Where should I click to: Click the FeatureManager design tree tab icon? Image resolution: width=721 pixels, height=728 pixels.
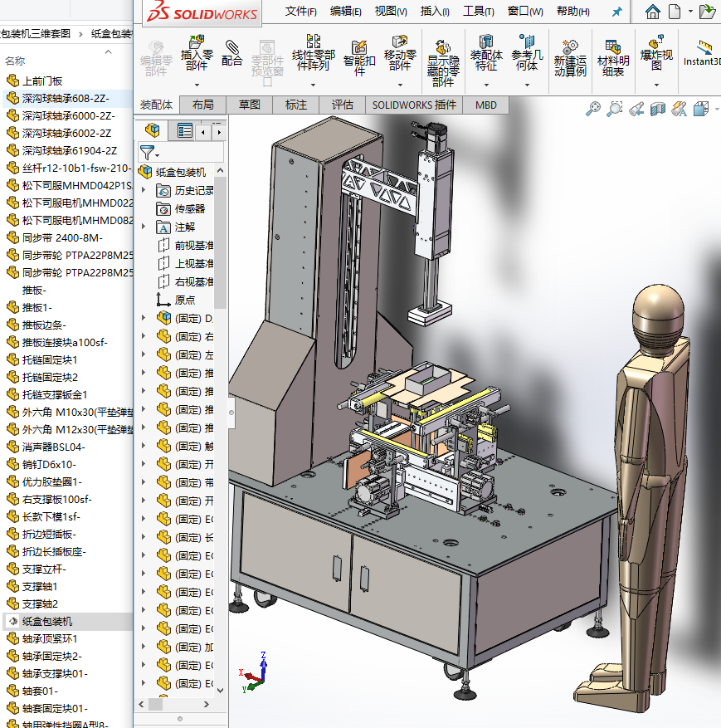pos(152,130)
